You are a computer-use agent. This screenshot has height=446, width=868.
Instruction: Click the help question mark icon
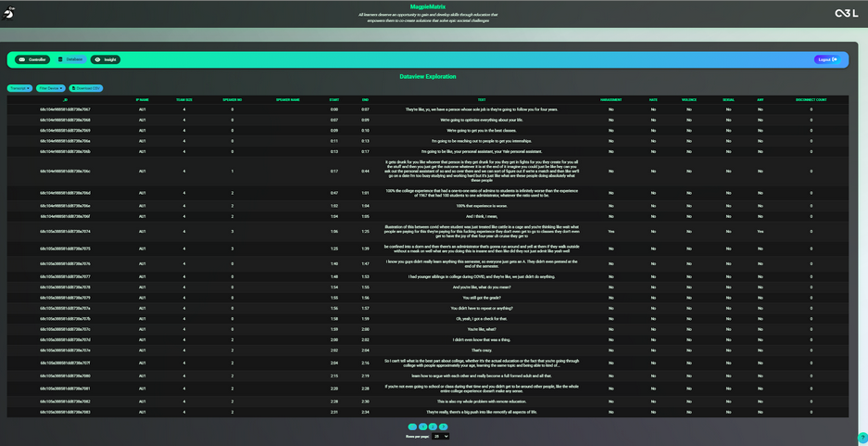[862, 438]
